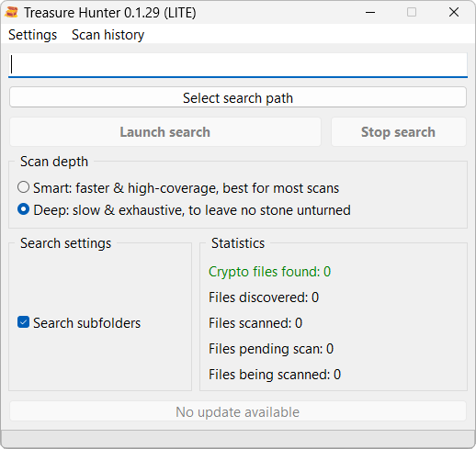
Task: Click the Stop search button
Action: 399,132
